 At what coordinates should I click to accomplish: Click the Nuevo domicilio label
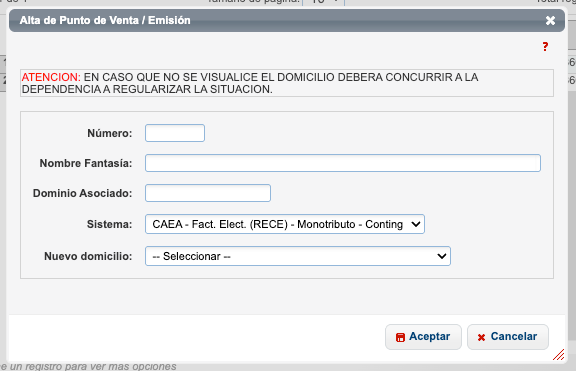pos(88,256)
